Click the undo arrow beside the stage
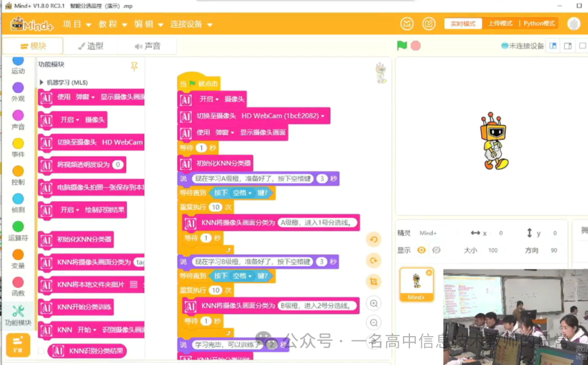 pos(374,239)
